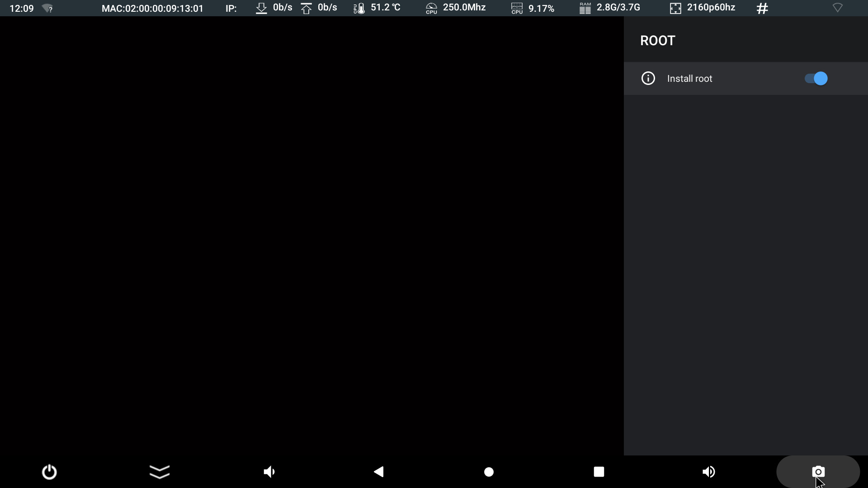Click the 9.17% CPU usage value
Screen dimensions: 868x488
541,8
